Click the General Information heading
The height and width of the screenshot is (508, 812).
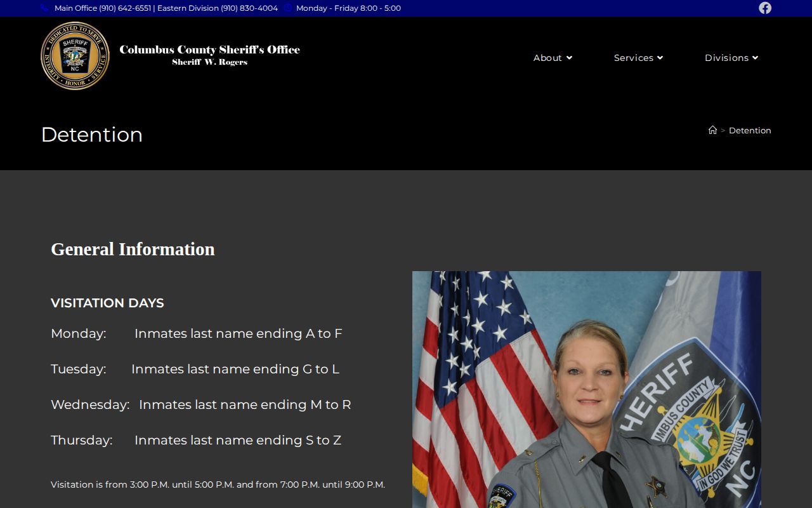(133, 249)
